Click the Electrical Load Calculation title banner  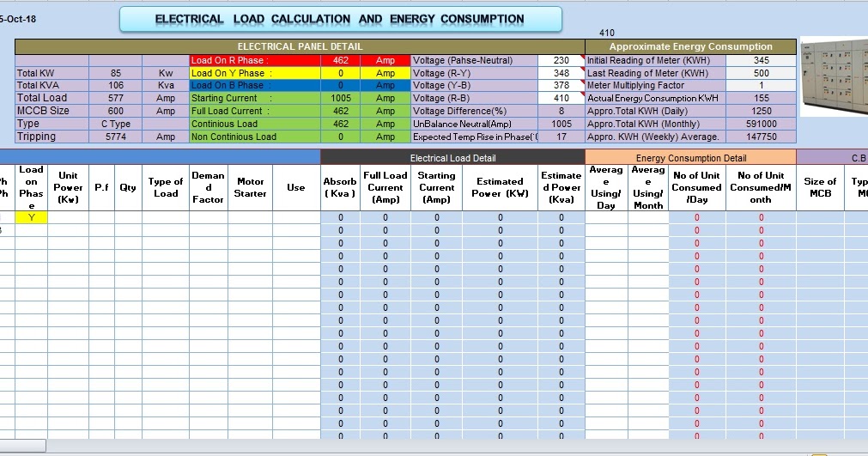(x=341, y=20)
